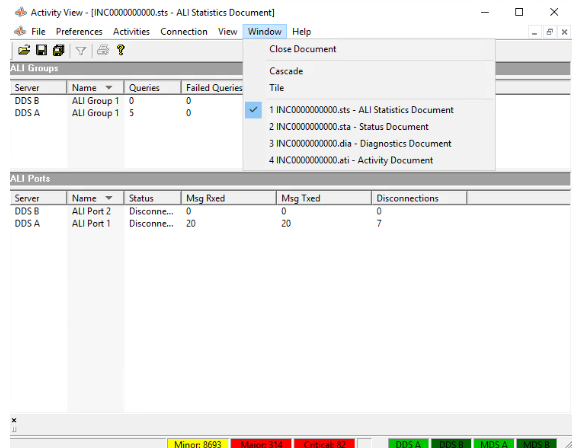
Task: Open the Preferences menu
Action: [79, 32]
